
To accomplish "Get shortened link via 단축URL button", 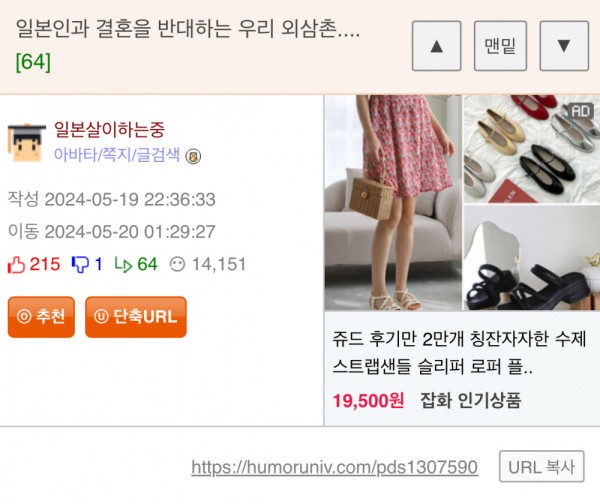I will pos(136,317).
